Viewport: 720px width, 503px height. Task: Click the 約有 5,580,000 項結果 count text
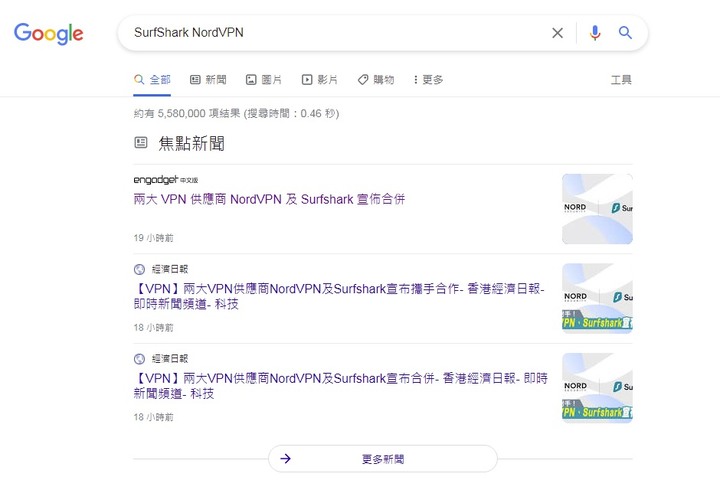(187, 113)
